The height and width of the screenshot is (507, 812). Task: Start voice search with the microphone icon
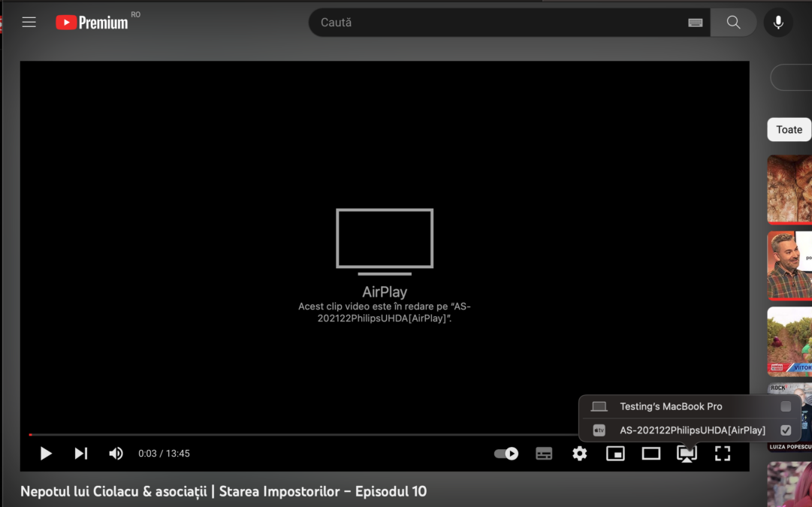(778, 22)
